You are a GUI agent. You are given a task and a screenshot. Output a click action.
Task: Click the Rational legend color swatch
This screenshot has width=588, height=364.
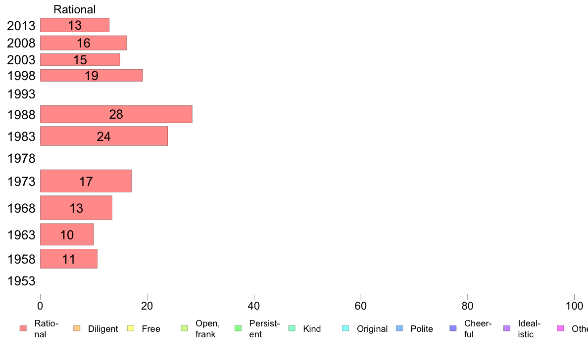[x=23, y=328]
